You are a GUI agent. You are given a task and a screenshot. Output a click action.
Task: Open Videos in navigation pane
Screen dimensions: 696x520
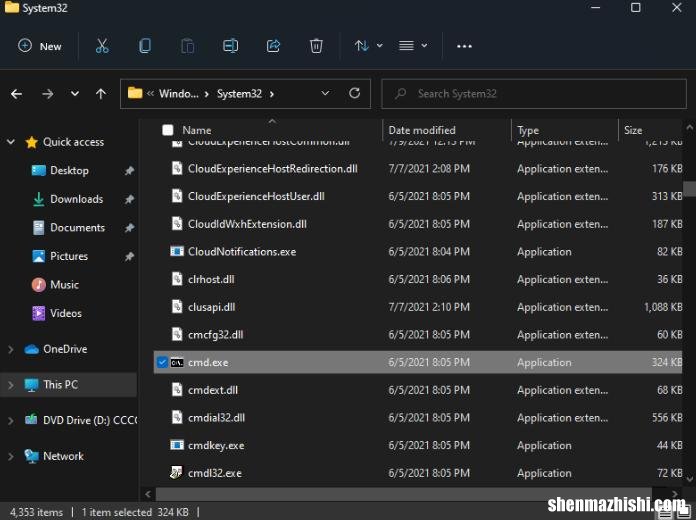(66, 313)
